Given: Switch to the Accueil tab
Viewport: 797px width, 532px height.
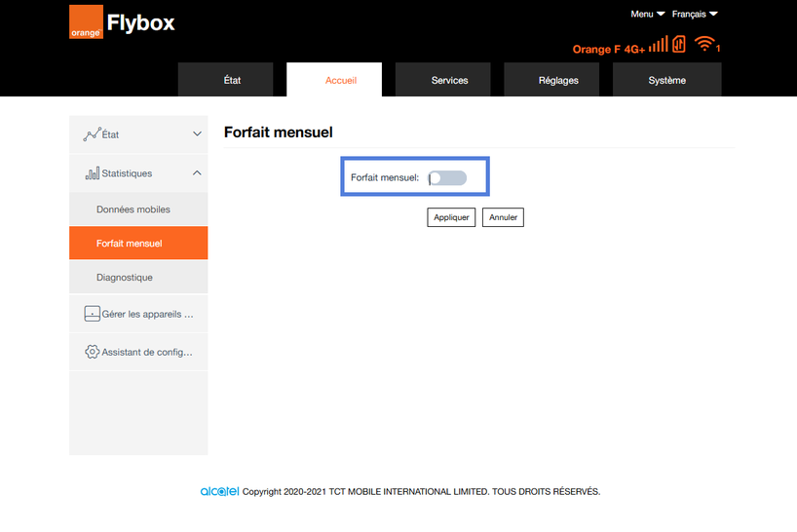Looking at the screenshot, I should 334,80.
